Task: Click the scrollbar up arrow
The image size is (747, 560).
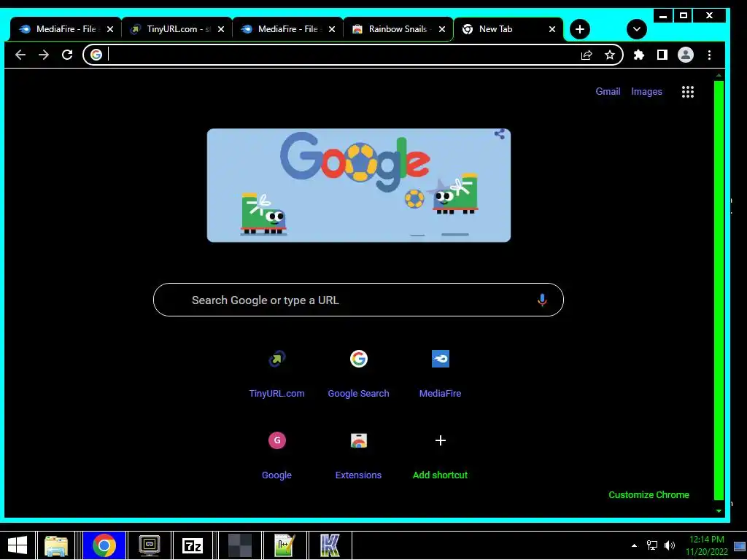Action: [719, 75]
